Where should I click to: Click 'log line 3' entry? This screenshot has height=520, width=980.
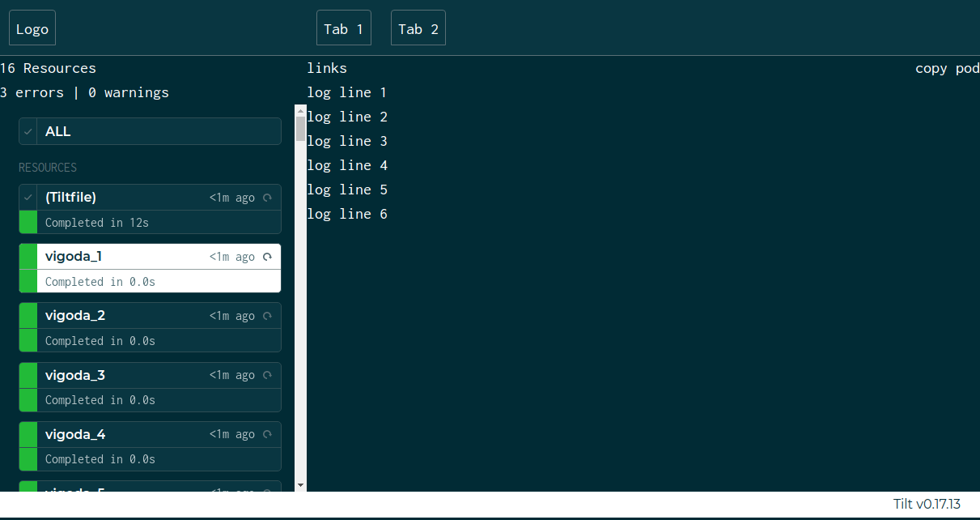click(347, 141)
